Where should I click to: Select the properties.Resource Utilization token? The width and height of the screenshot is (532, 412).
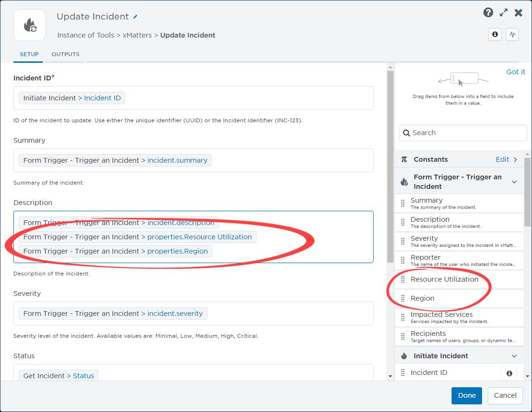point(138,237)
